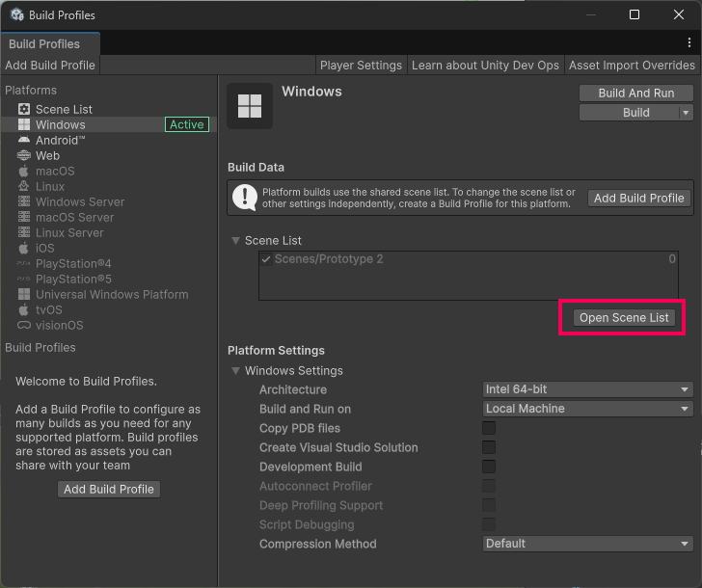Click the Open Scene List button
Viewport: 702px width, 588px height.
coord(624,318)
